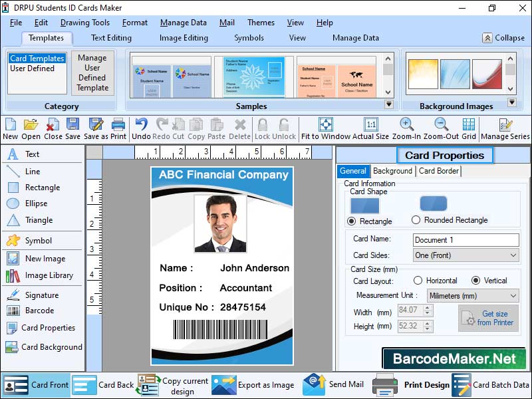The image size is (532, 399).
Task: Open the Manage Data menu
Action: tap(184, 23)
